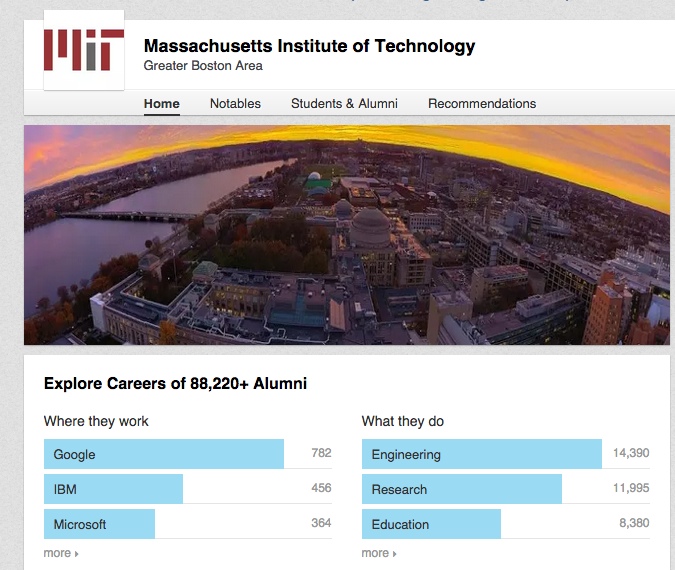Image resolution: width=675 pixels, height=570 pixels.
Task: Open the Home tab
Action: 161,103
